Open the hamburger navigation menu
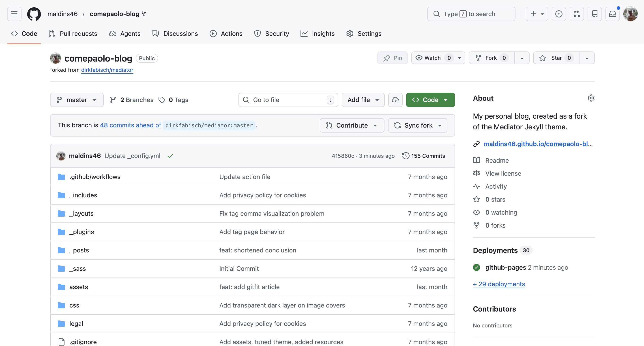The height and width of the screenshot is (346, 644). point(14,14)
